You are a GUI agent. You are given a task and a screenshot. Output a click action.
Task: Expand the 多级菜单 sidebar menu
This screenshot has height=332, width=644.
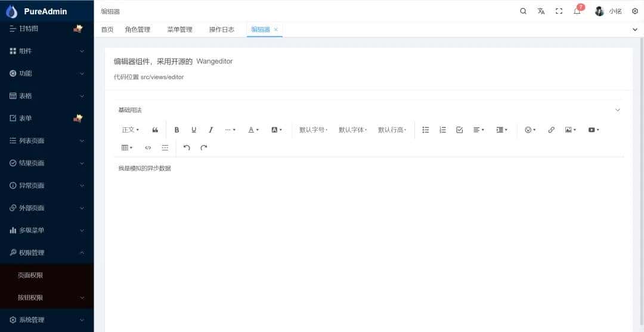coord(47,230)
